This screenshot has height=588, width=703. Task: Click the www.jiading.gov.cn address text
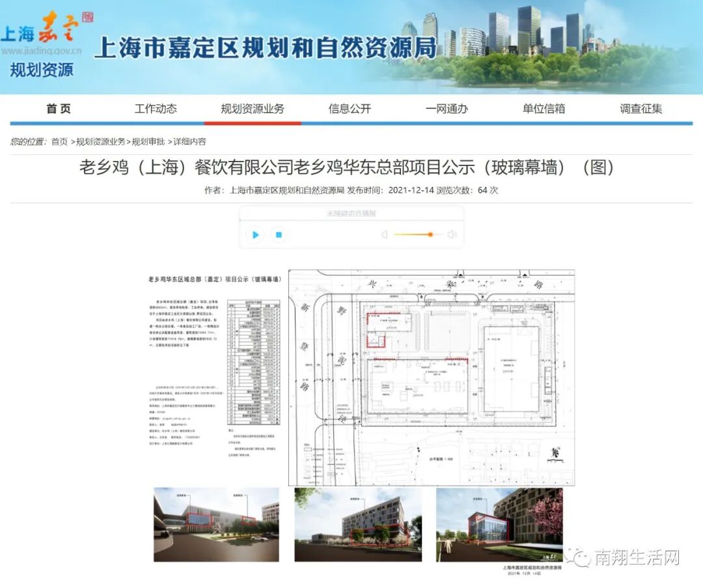click(41, 50)
